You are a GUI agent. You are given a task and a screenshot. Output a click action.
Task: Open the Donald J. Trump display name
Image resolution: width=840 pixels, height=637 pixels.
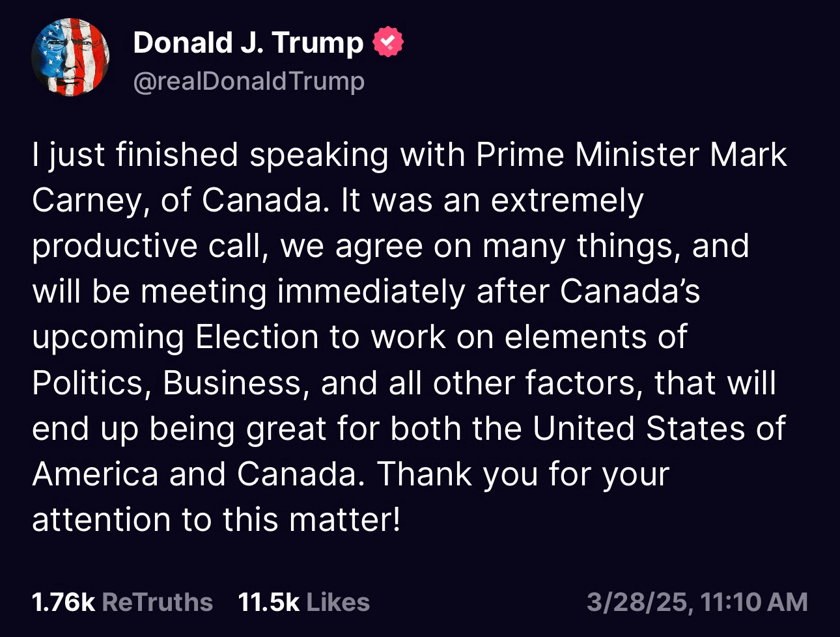248,43
